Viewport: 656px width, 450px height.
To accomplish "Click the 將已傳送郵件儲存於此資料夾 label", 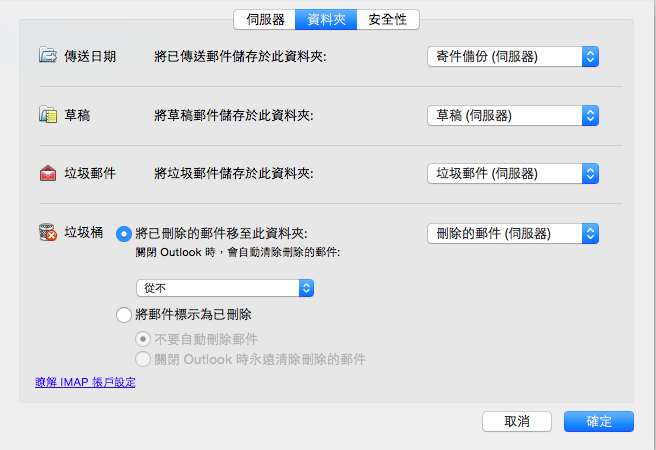I will pos(240,56).
